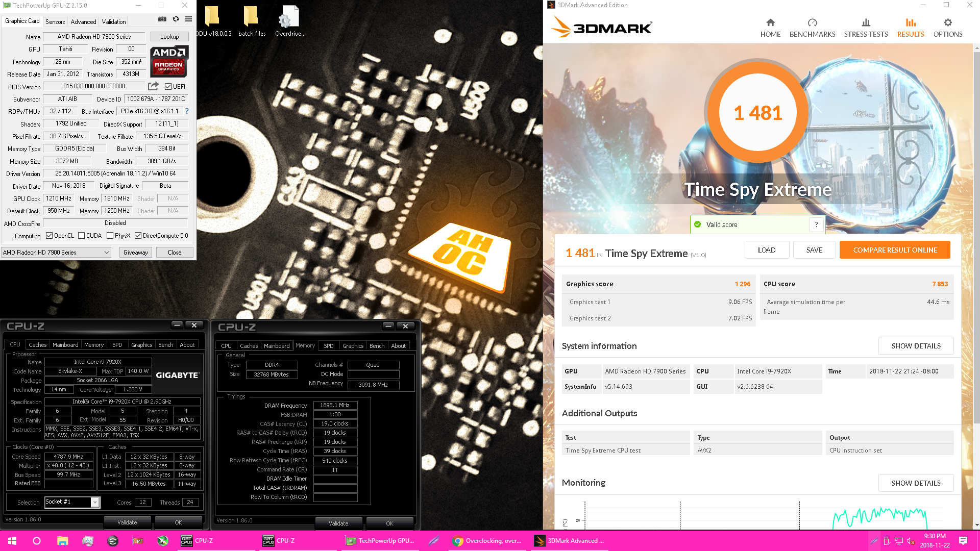Open the GPU-Z hamburger menu
This screenshot has height=551, width=980.
coord(188,19)
